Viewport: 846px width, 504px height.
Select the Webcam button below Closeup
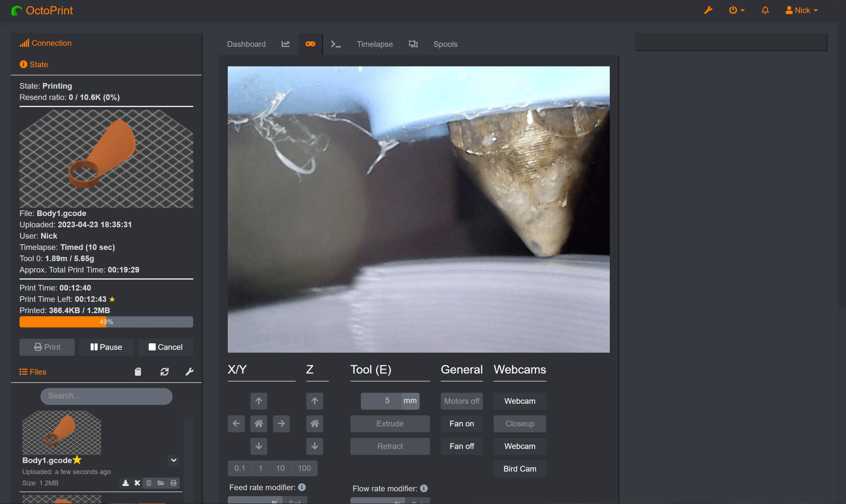(520, 446)
